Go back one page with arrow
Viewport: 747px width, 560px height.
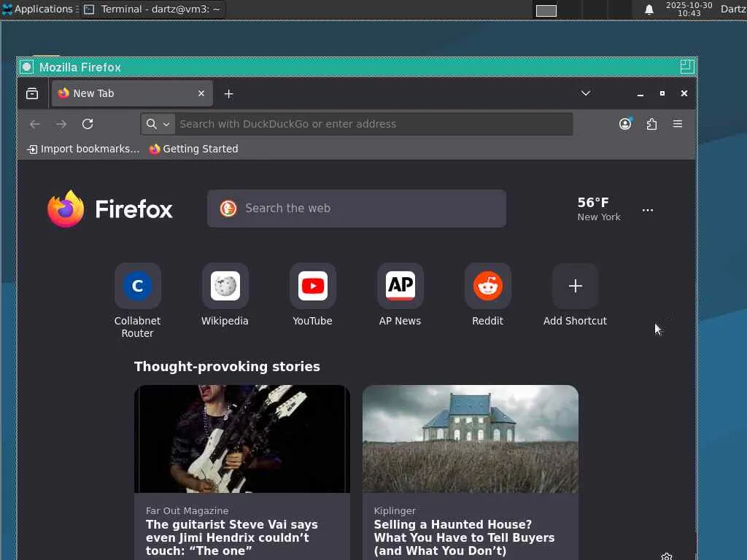(x=35, y=124)
